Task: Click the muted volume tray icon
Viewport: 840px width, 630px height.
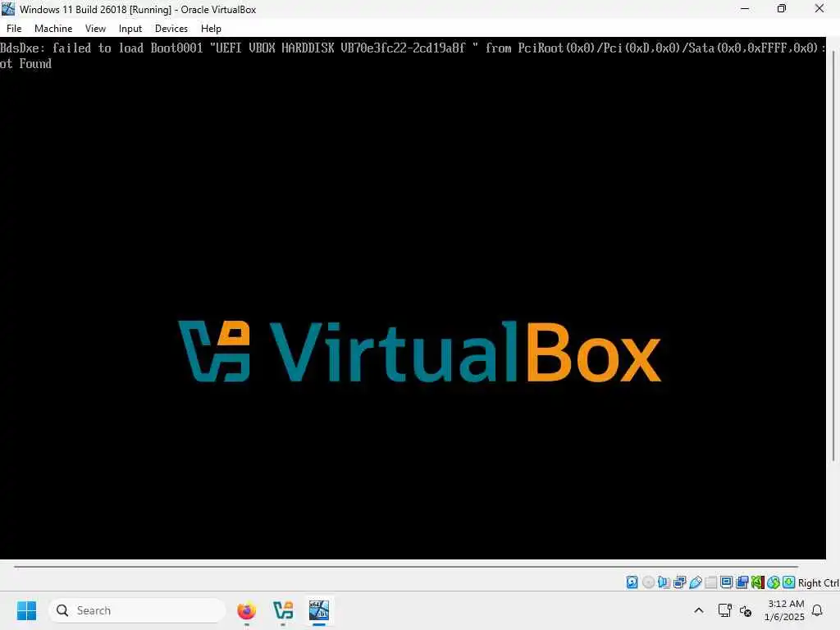Action: pos(746,610)
